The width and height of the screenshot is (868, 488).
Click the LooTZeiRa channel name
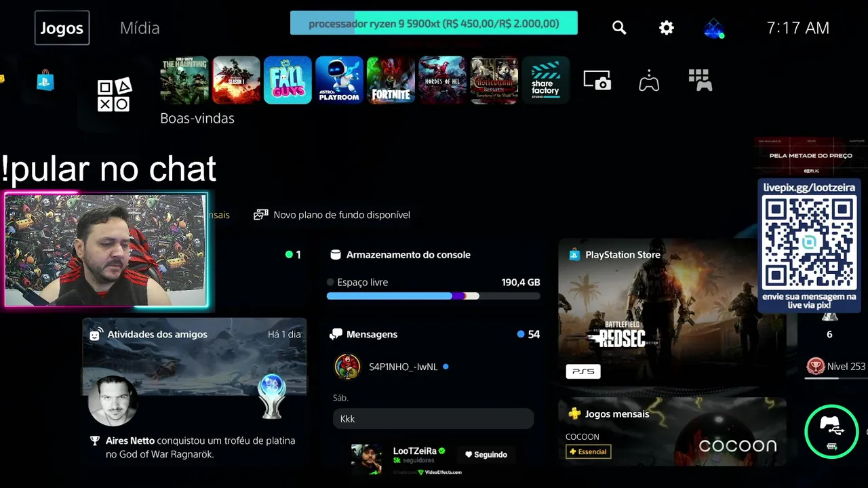[414, 451]
